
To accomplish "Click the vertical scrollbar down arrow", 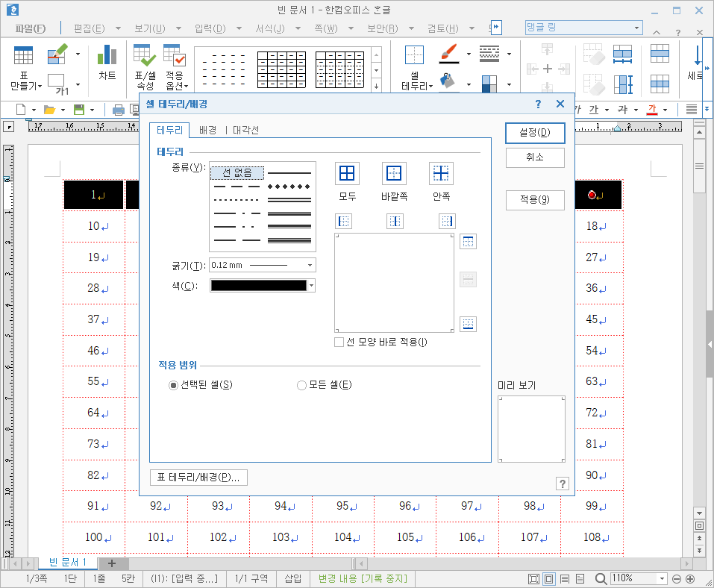I will [x=699, y=513].
